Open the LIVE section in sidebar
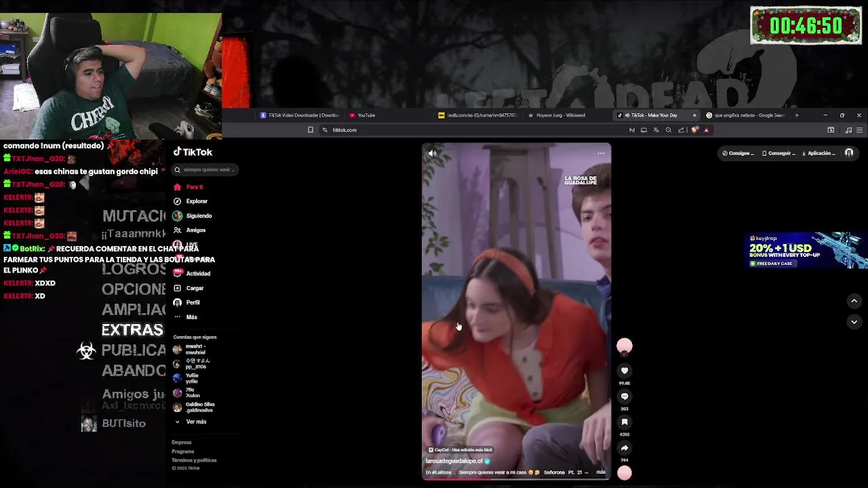The width and height of the screenshot is (868, 488). [x=186, y=245]
